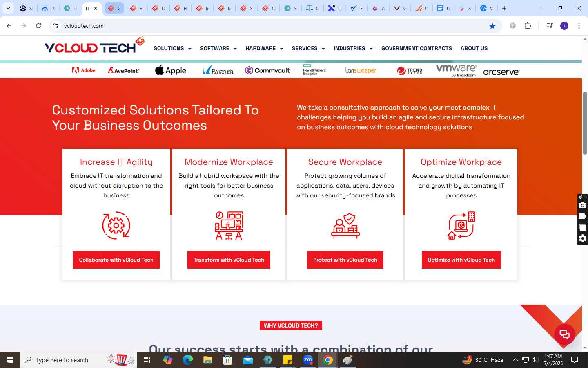
Task: Click Protect with vCloud Tech button
Action: [345, 260]
